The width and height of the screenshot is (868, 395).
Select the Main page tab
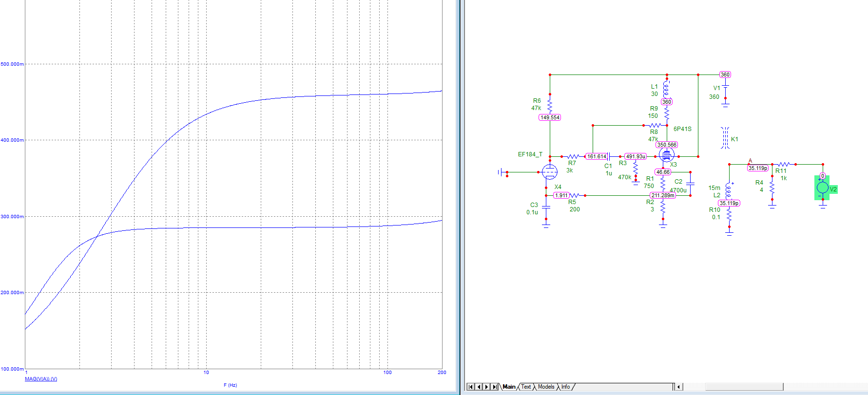[x=509, y=387]
